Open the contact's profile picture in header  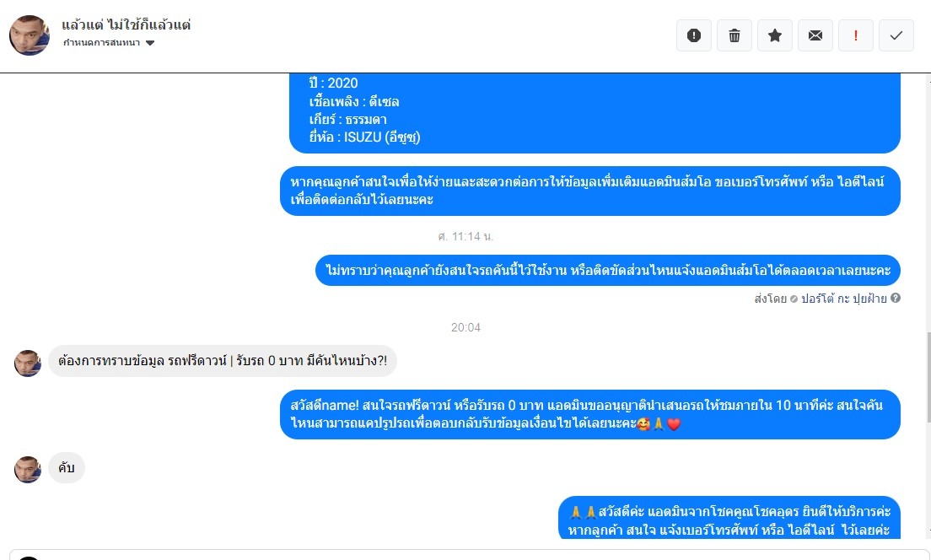click(29, 35)
